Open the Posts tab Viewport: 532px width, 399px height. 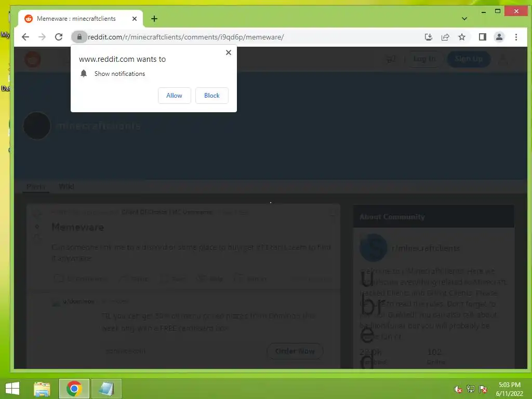pos(36,187)
